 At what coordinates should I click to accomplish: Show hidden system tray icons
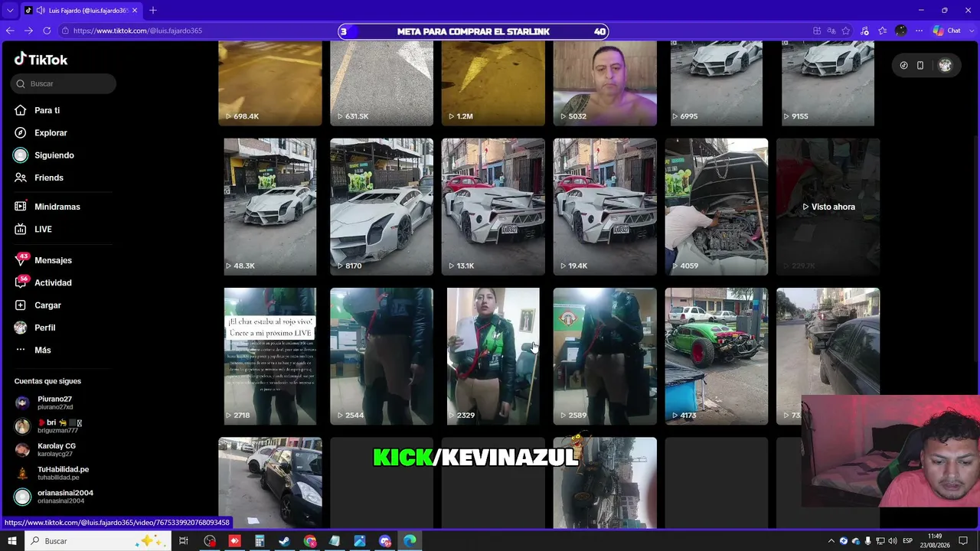click(831, 541)
